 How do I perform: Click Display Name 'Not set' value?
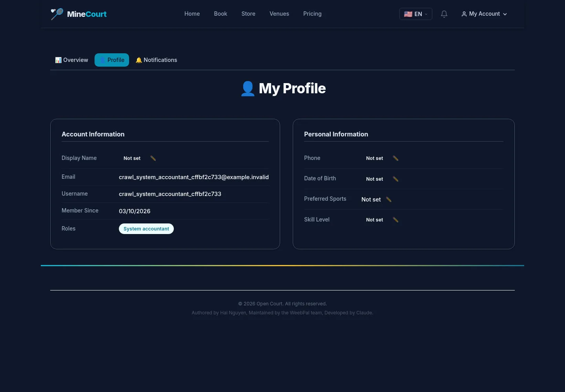(132, 158)
